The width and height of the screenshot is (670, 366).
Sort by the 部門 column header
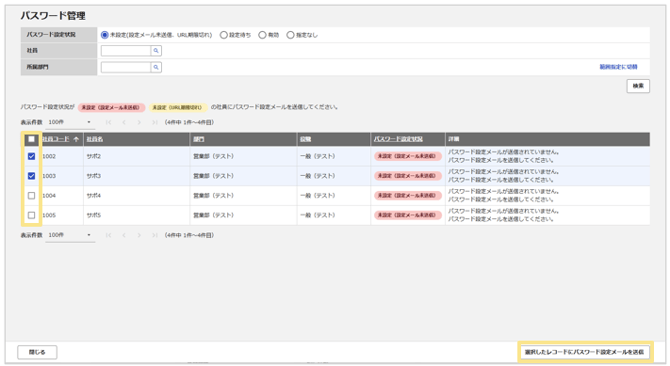(x=199, y=139)
